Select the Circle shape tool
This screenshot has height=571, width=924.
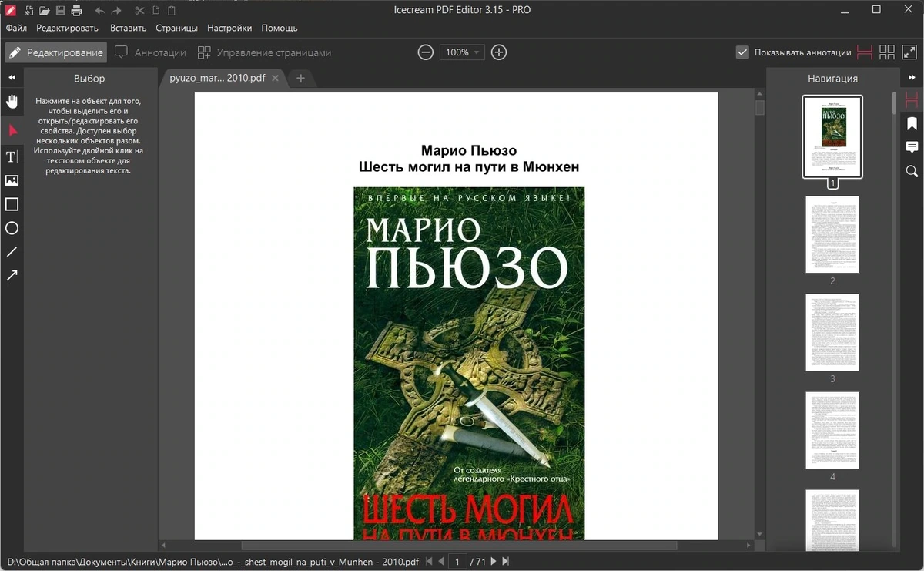pos(12,228)
